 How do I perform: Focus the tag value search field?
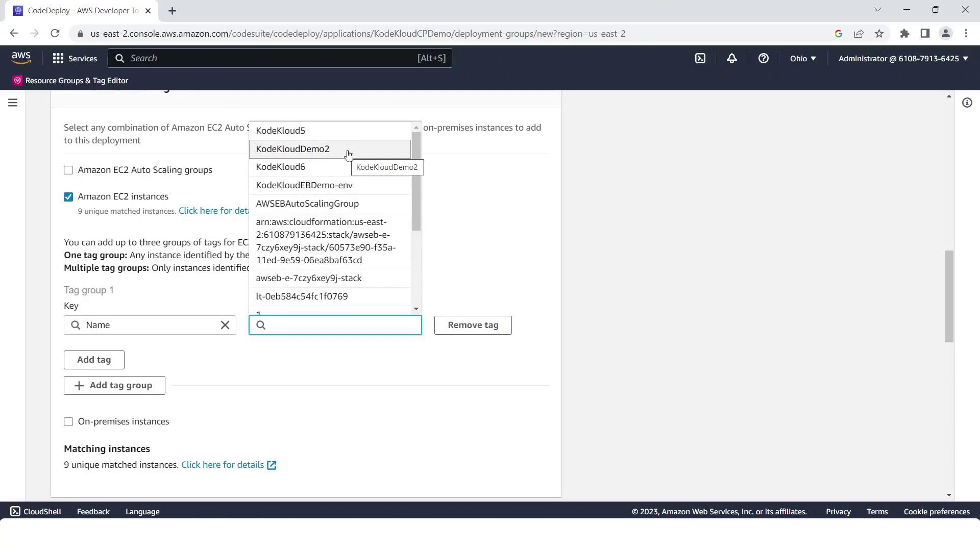tap(342, 325)
